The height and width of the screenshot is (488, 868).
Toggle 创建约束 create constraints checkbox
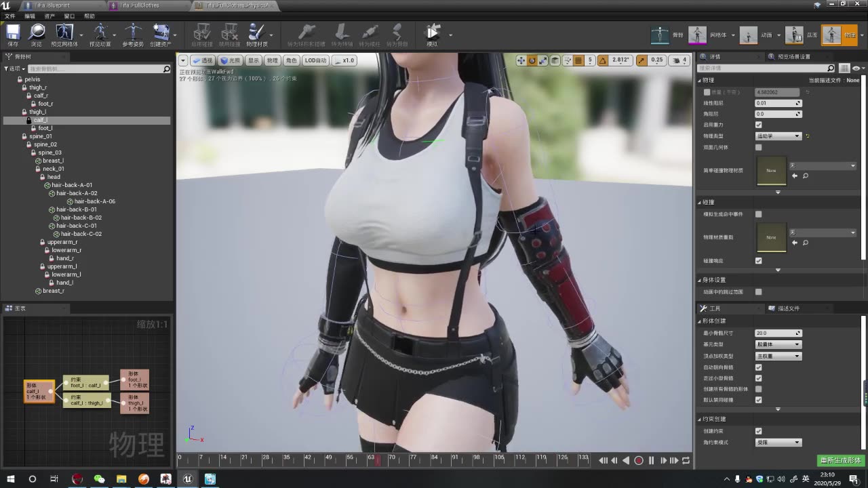[758, 431]
